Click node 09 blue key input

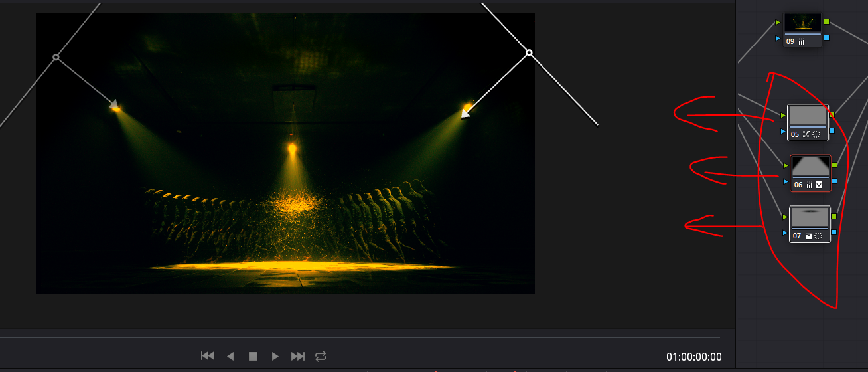[778, 38]
